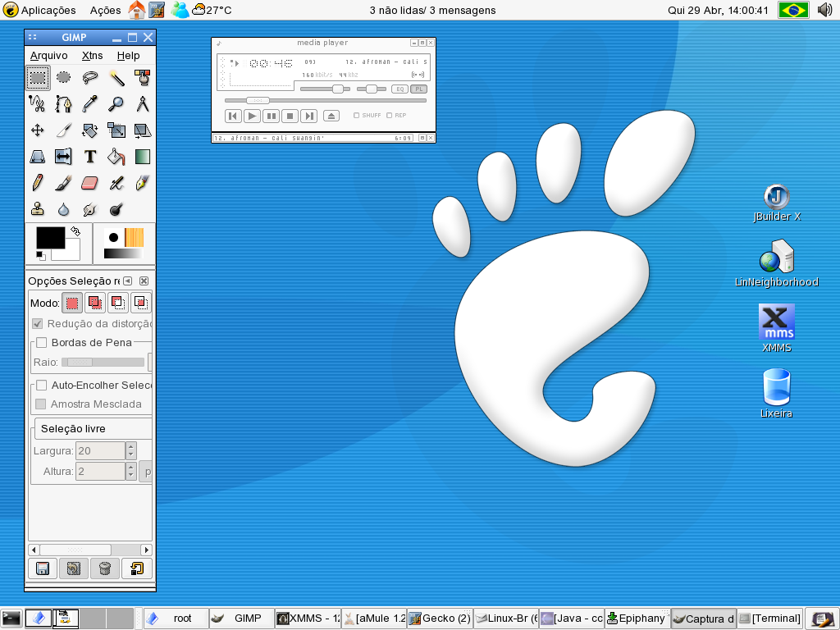The width and height of the screenshot is (840, 630).
Task: Choose the Text tool in GIMP toolbox
Action: pyautogui.click(x=90, y=157)
